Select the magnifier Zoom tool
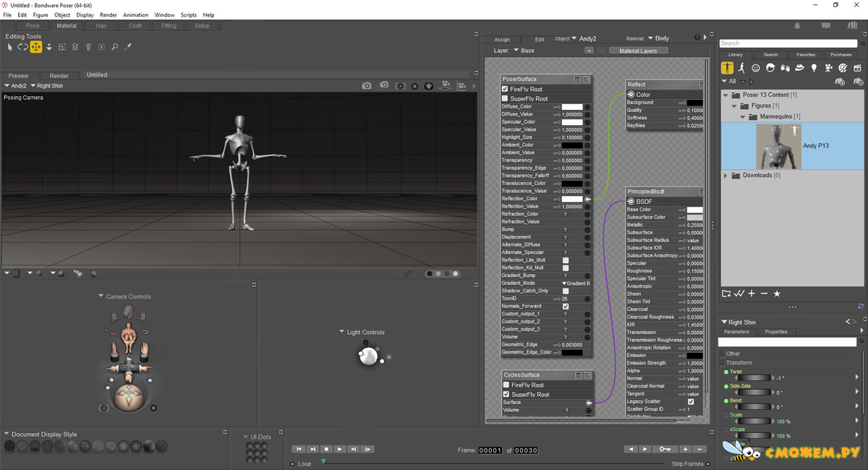This screenshot has width=868, height=470. click(x=114, y=47)
